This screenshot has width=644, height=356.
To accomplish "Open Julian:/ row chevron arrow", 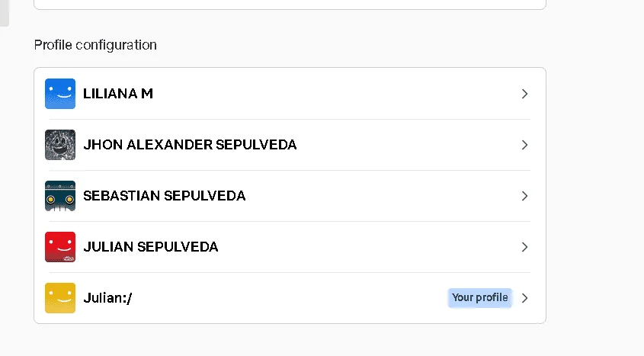I will [524, 298].
